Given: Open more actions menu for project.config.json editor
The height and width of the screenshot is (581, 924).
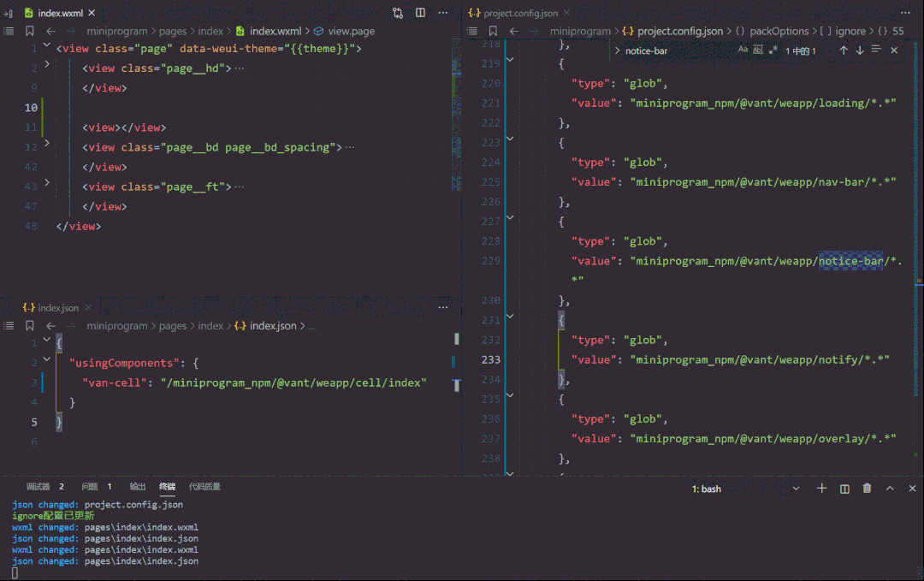Looking at the screenshot, I should 905,13.
